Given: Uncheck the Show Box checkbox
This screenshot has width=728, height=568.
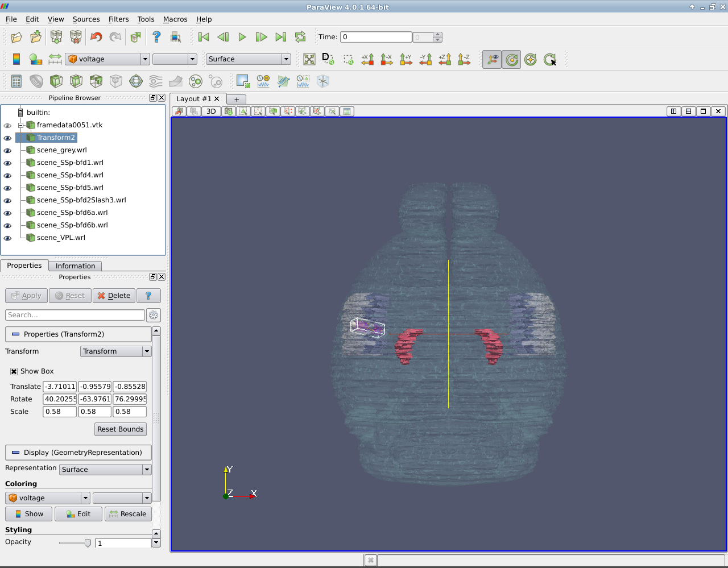Looking at the screenshot, I should [x=14, y=371].
